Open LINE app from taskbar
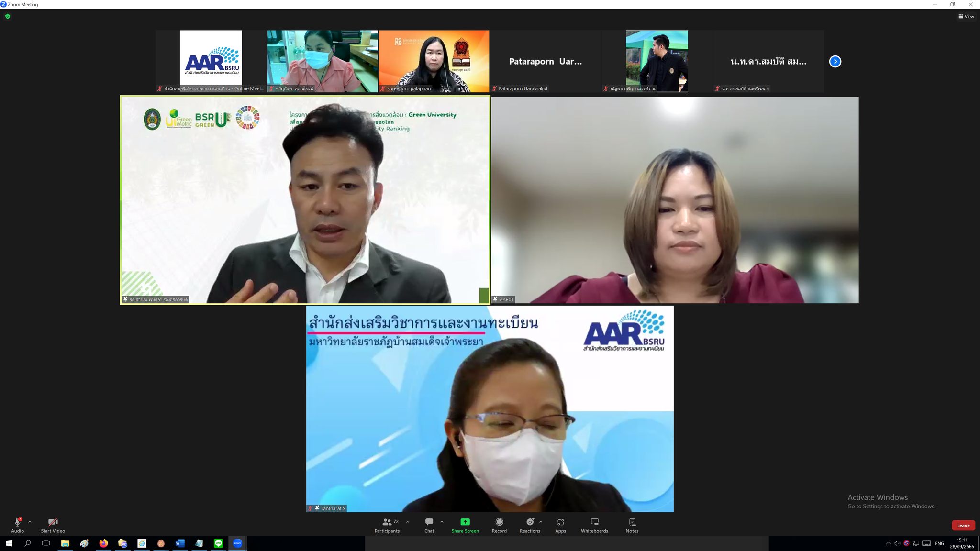980x551 pixels. pos(218,543)
